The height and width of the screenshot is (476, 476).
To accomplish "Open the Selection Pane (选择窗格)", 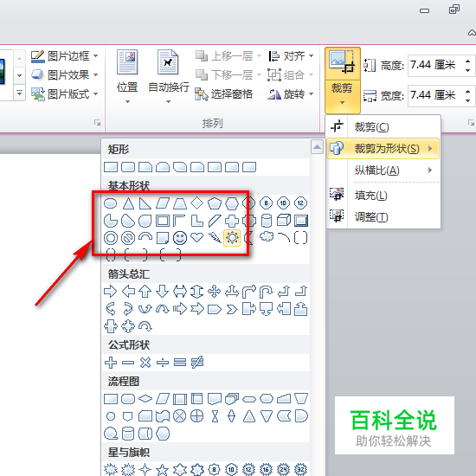I will pyautogui.click(x=223, y=94).
